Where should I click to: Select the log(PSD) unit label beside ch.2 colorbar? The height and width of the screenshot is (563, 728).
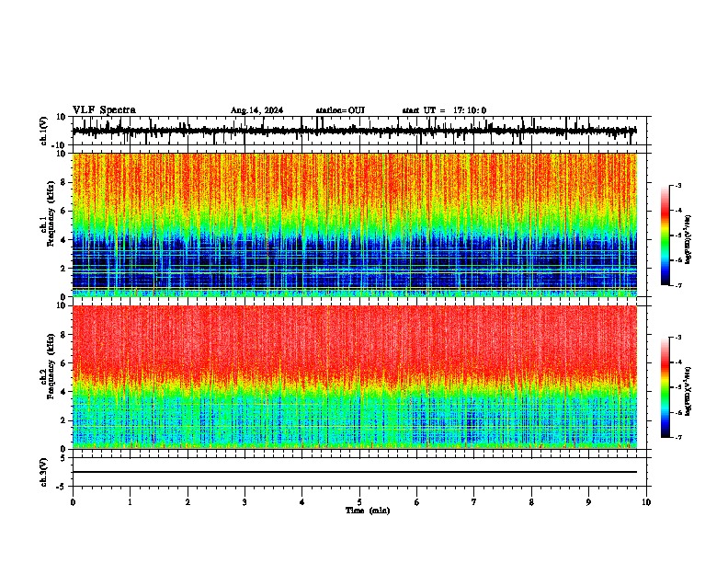point(688,391)
